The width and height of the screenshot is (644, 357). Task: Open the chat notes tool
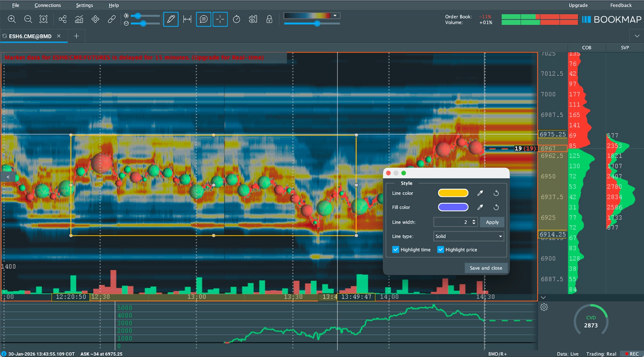click(203, 19)
